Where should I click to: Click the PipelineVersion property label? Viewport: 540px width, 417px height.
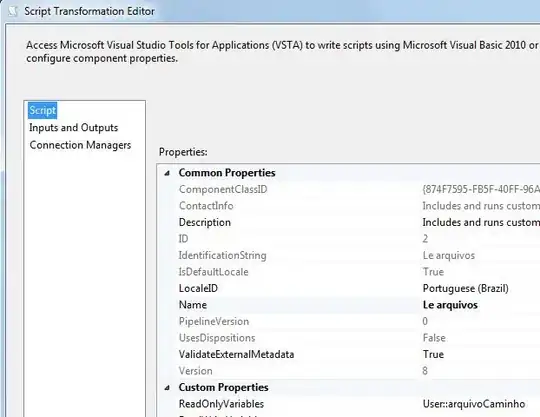214,322
